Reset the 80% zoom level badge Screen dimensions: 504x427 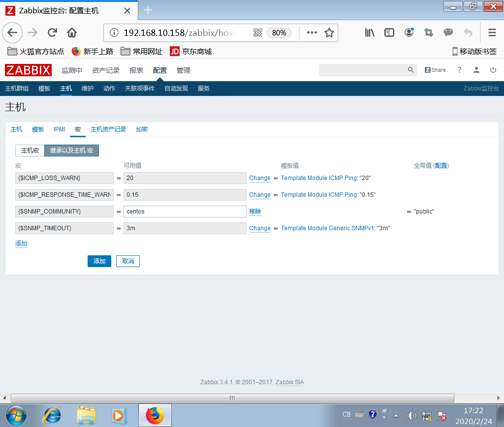279,33
